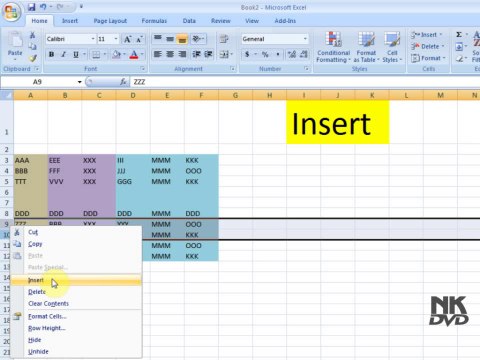
Task: Click Insert in the Cells group
Action: 427,35
